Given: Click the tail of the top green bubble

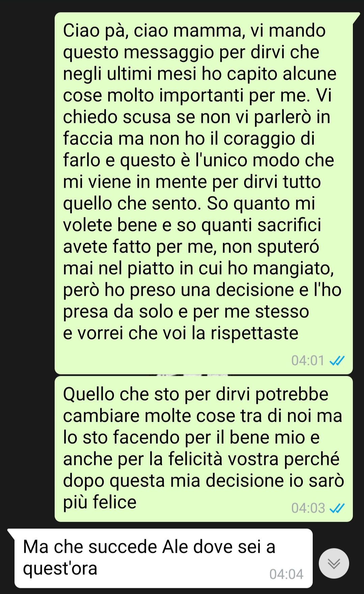Looking at the screenshot, I should click(356, 18).
